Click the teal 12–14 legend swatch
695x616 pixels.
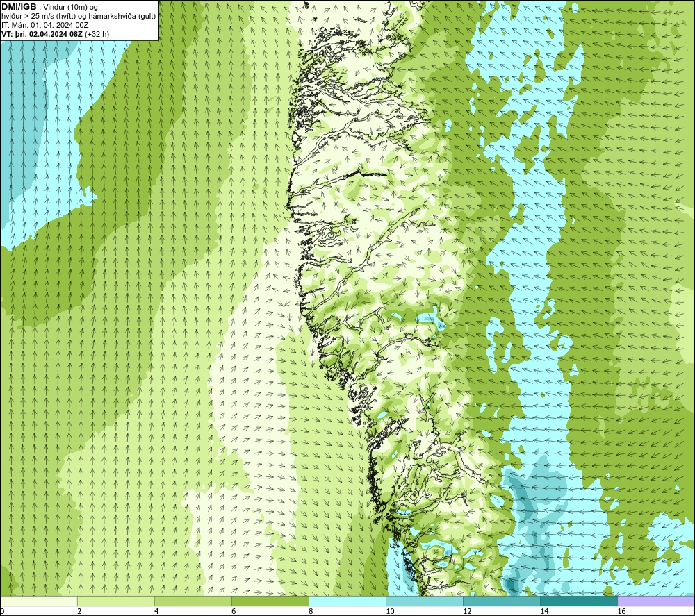tap(501, 601)
